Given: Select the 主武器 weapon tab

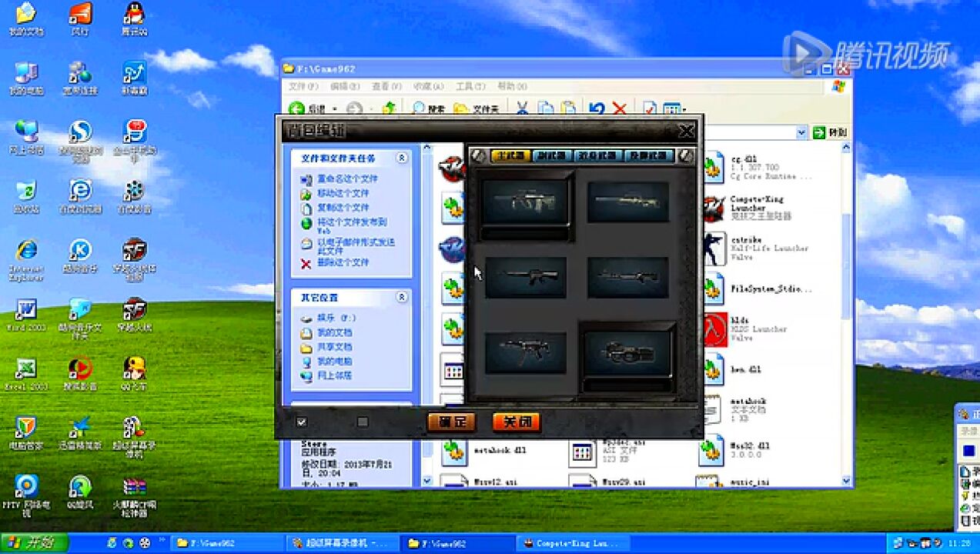Looking at the screenshot, I should tap(511, 155).
